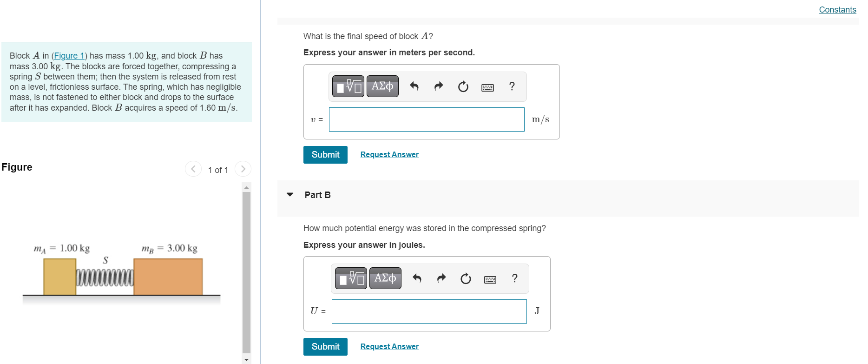Open the Constants page

pyautogui.click(x=837, y=9)
